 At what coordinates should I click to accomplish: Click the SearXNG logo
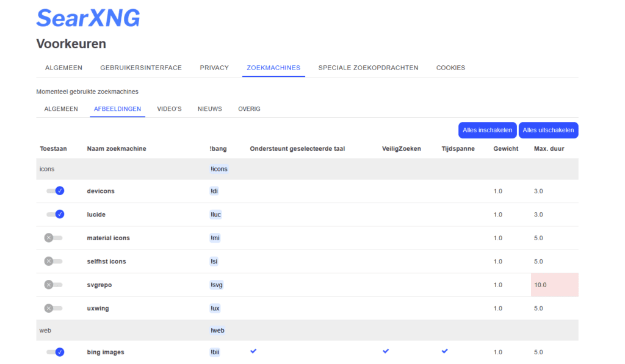click(88, 18)
